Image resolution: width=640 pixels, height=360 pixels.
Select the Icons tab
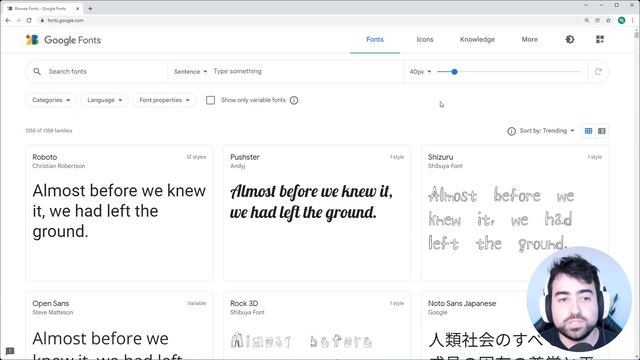tap(425, 40)
